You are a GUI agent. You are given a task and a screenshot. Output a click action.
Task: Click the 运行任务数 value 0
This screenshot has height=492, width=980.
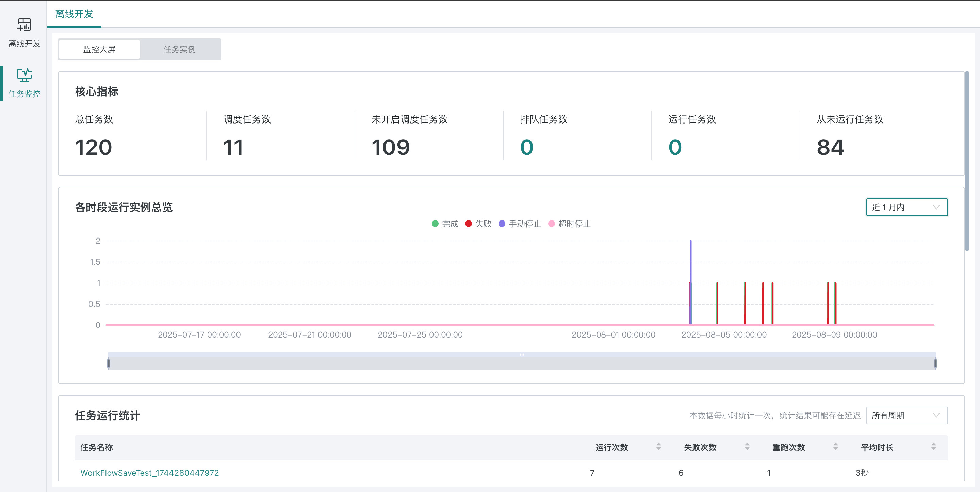(675, 147)
